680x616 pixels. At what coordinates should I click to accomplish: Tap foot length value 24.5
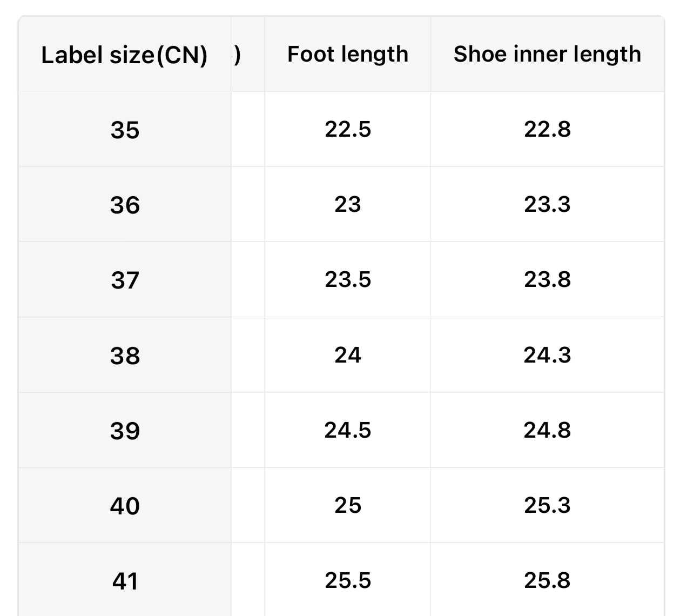(x=347, y=430)
